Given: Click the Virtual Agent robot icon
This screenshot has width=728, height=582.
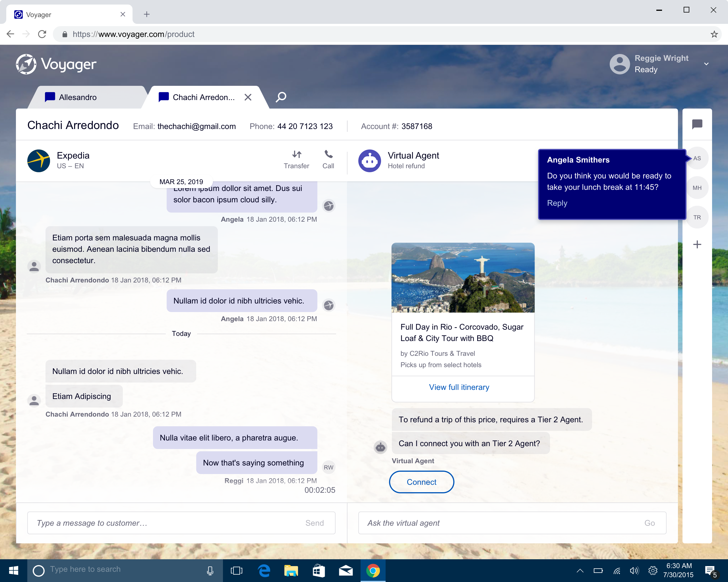Looking at the screenshot, I should point(369,161).
